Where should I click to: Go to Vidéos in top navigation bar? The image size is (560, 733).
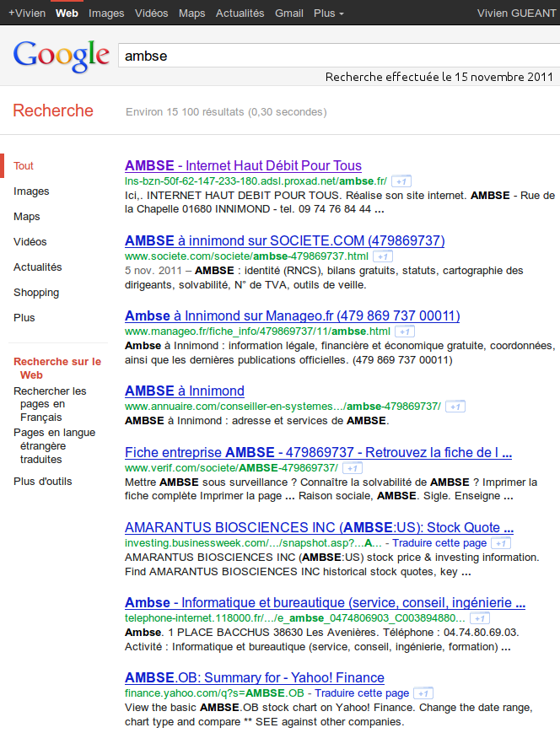click(x=152, y=13)
